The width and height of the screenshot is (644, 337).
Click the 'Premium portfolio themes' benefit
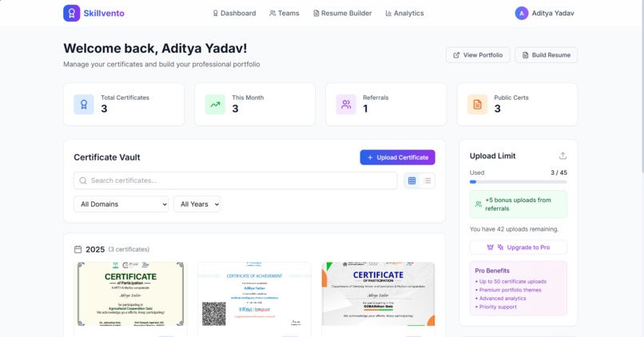[510, 290]
